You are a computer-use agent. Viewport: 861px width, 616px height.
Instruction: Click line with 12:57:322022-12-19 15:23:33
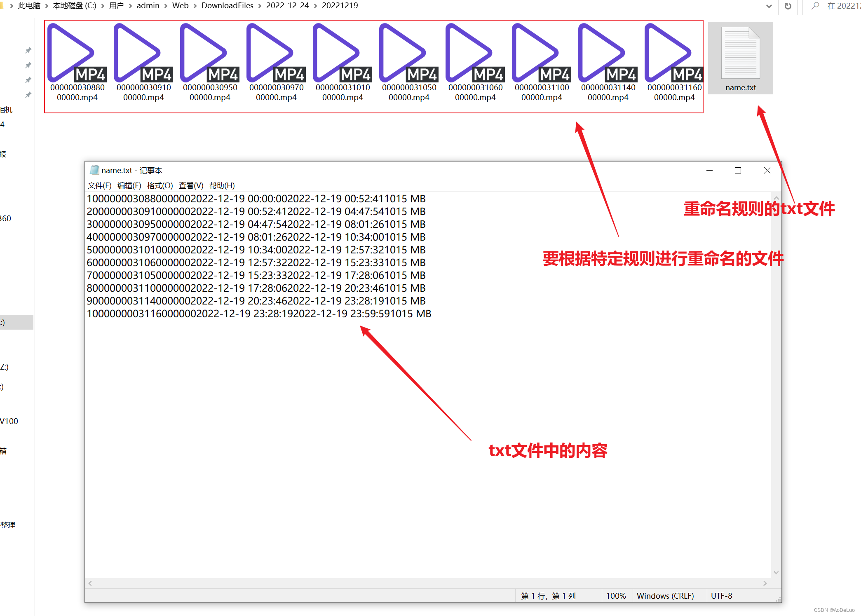[x=256, y=262]
